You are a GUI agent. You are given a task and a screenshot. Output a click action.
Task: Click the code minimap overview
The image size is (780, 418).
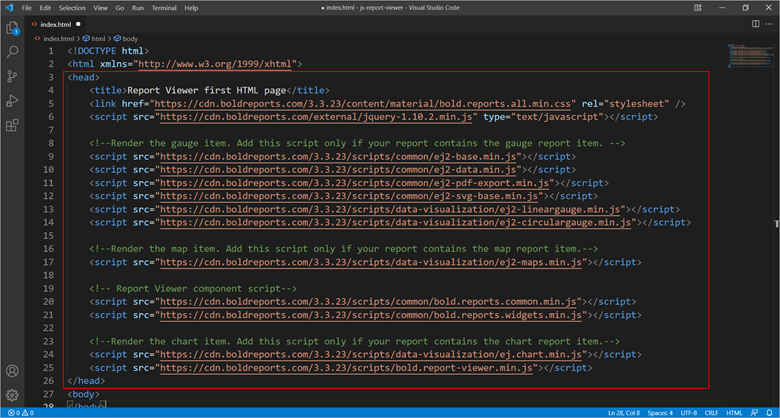click(751, 56)
